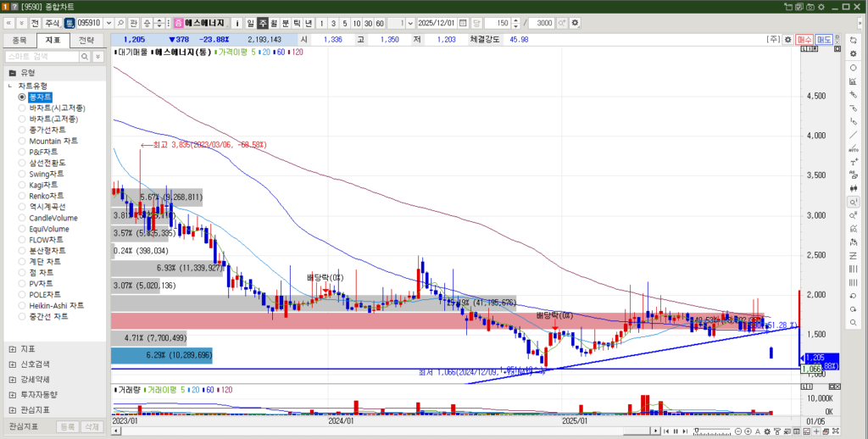Open the gear settings beside the 매수 button
This screenshot has height=439, width=868.
787,40
